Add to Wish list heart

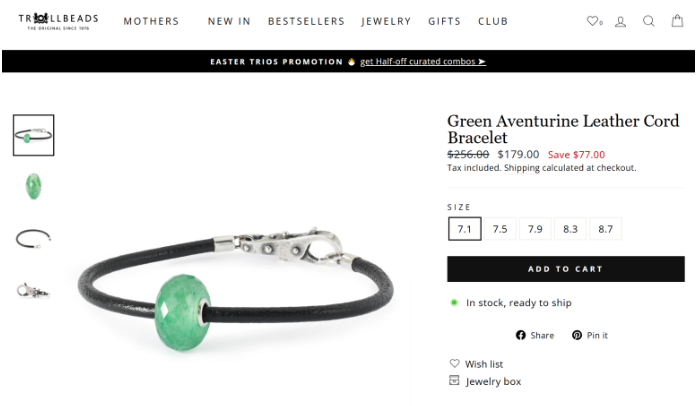(x=476, y=364)
